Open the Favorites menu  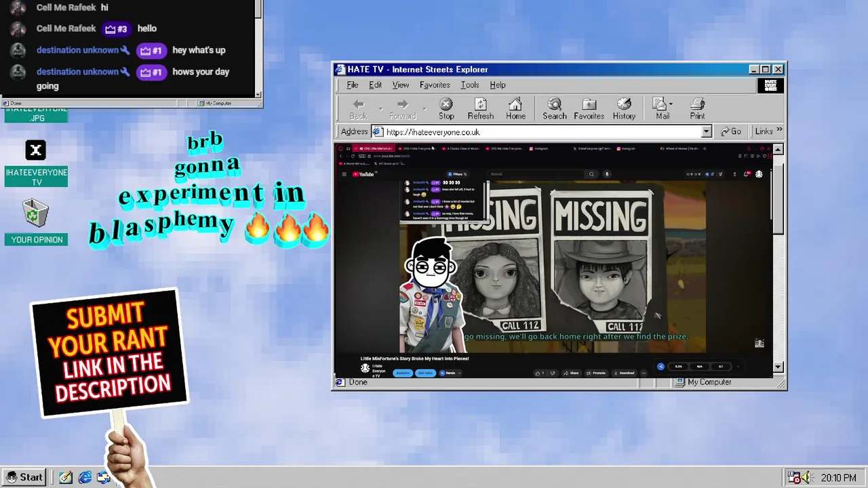[435, 85]
